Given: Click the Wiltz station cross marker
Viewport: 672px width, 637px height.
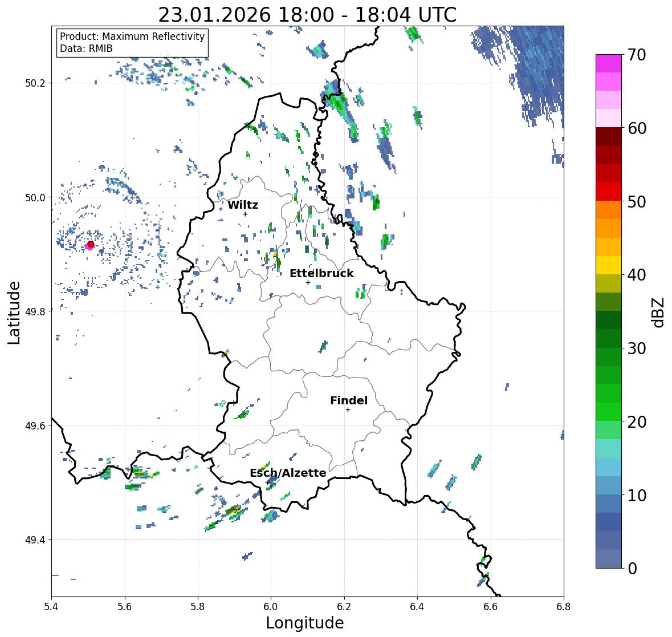Looking at the screenshot, I should click(x=245, y=214).
